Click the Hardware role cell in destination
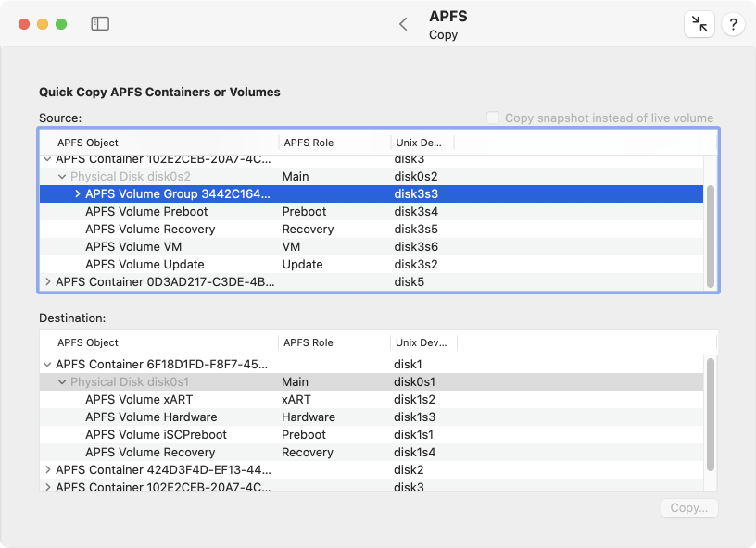This screenshot has height=548, width=756. [309, 417]
